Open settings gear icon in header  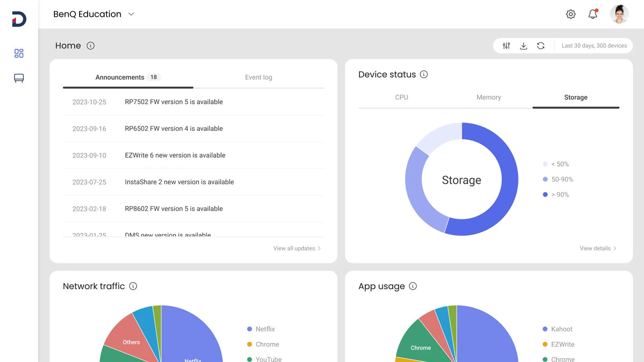[x=571, y=14]
